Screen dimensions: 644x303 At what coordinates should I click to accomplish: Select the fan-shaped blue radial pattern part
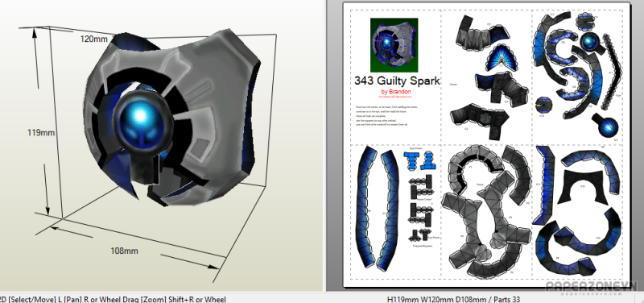click(x=501, y=57)
